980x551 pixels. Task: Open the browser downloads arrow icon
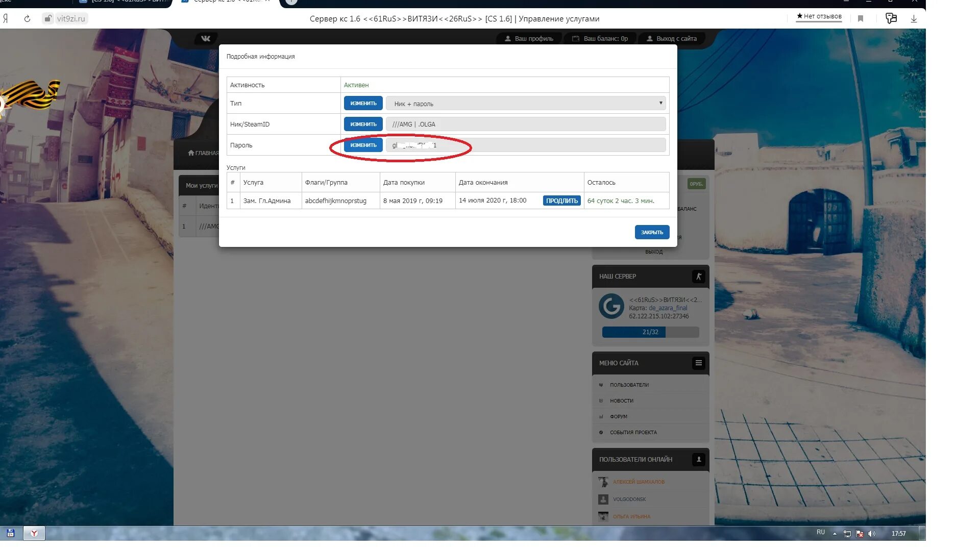point(914,19)
